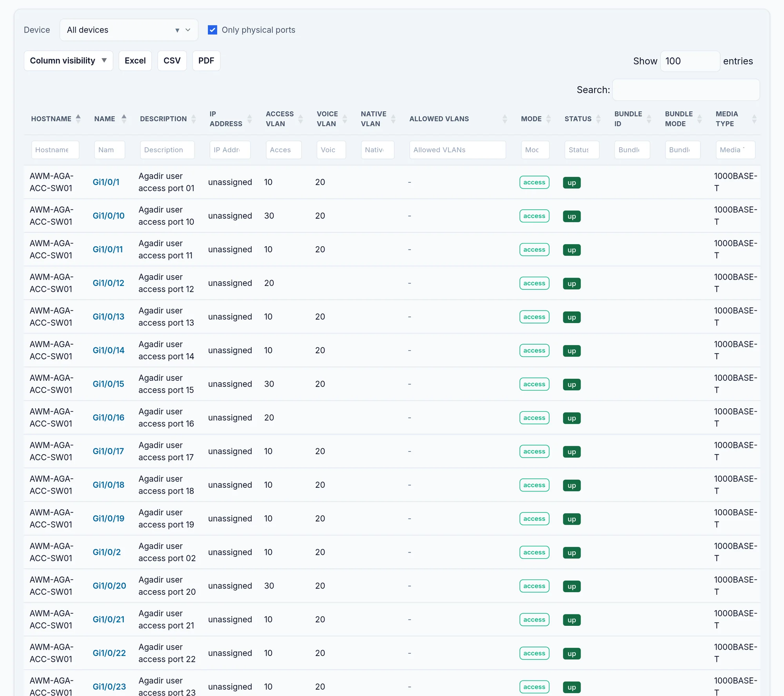Open interface Gi1/0/15 link
The image size is (784, 696).
[x=108, y=384]
